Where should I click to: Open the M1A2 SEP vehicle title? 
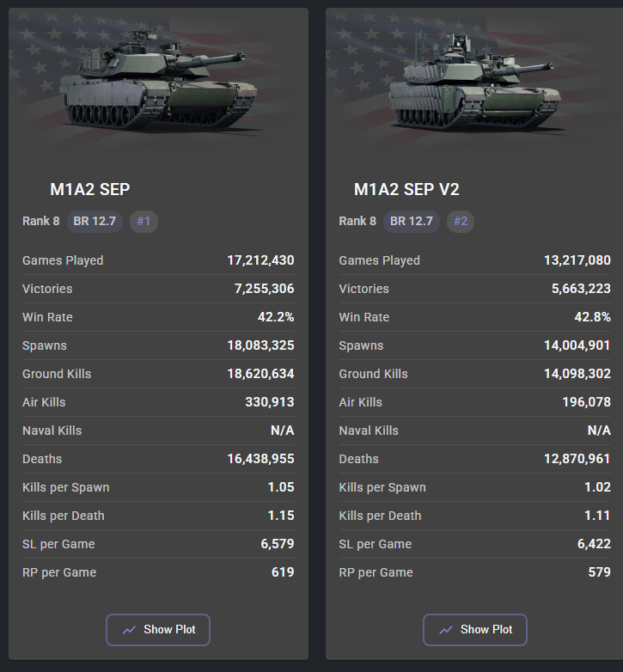coord(90,190)
